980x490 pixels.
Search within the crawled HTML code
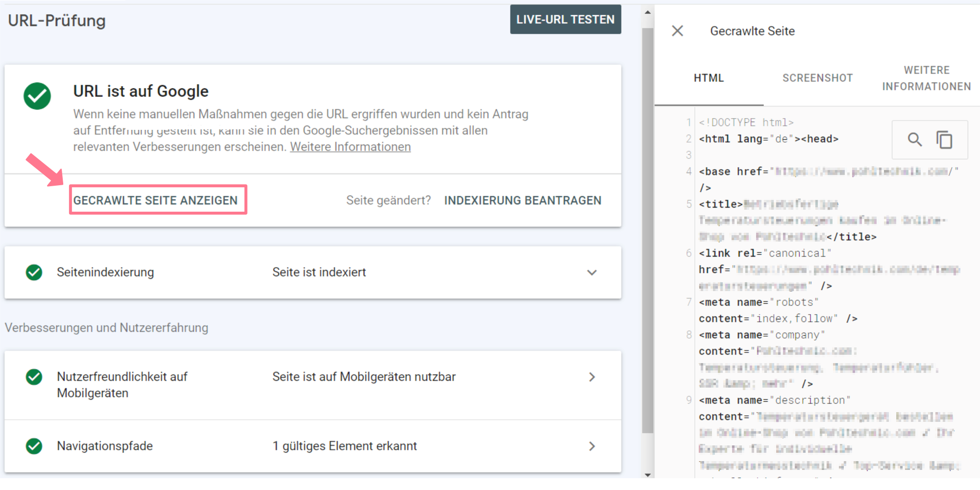(914, 140)
